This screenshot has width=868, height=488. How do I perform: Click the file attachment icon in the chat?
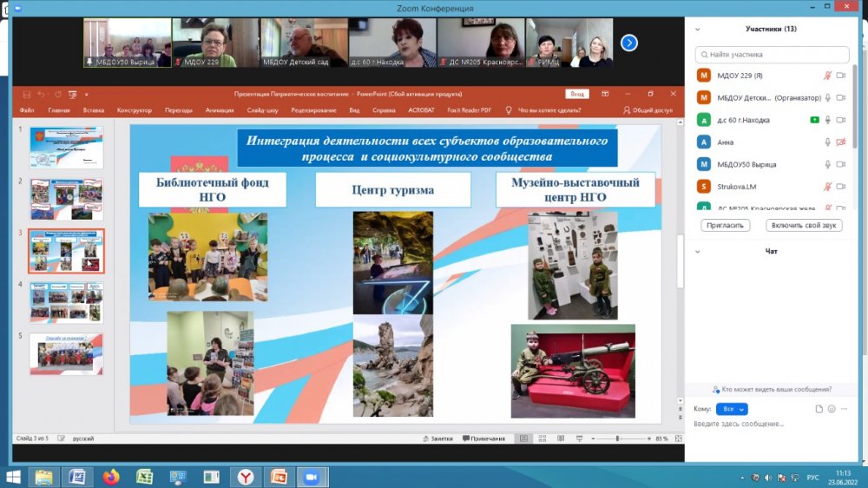(819, 409)
